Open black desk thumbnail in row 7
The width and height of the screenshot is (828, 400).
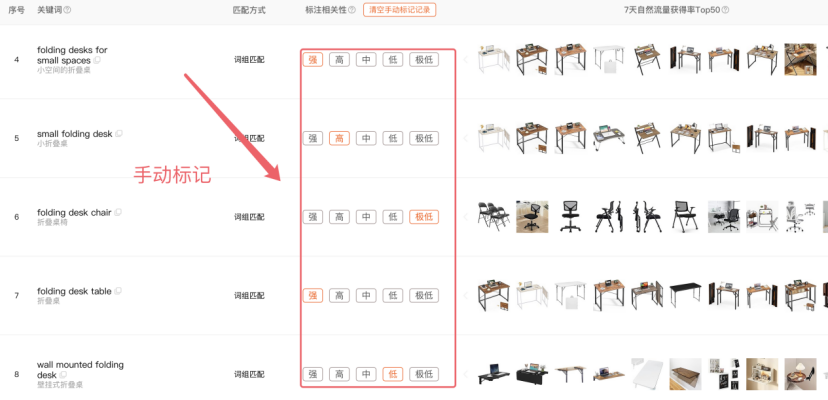tap(685, 295)
